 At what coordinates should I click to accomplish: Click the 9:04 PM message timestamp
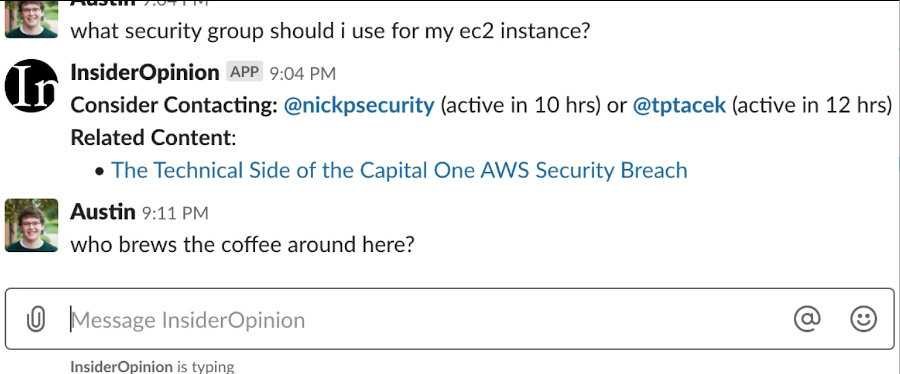click(302, 73)
